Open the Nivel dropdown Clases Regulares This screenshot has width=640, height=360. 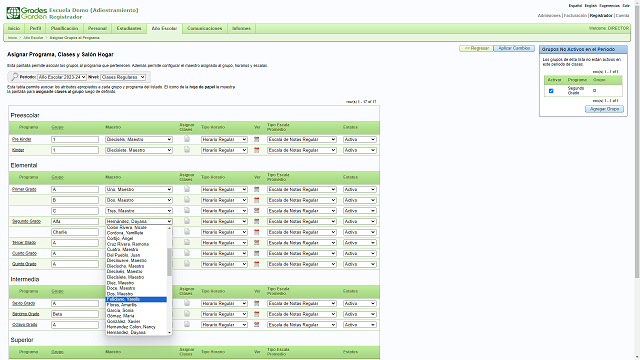coord(123,77)
